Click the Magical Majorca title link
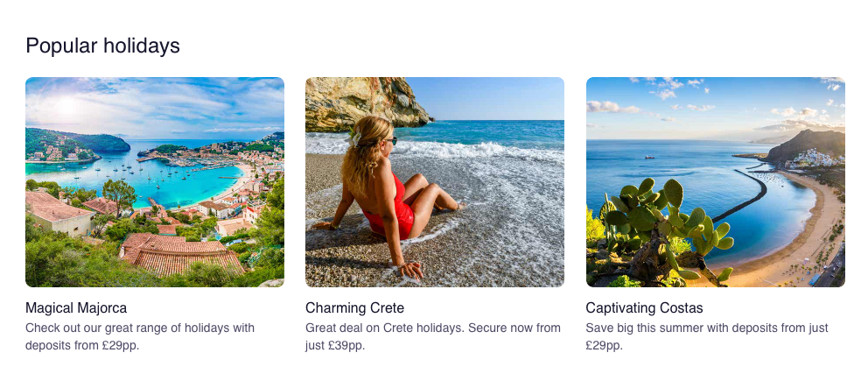This screenshot has width=868, height=381. click(x=76, y=308)
